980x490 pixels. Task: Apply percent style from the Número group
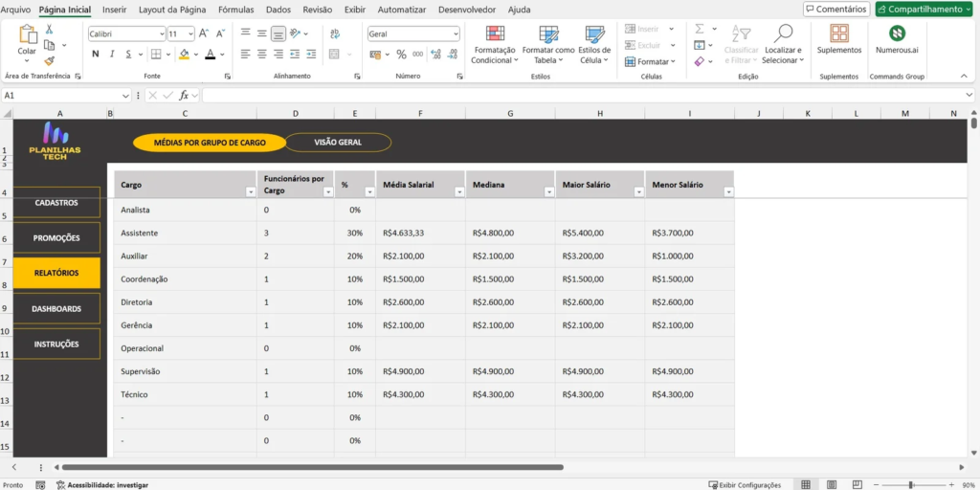401,55
